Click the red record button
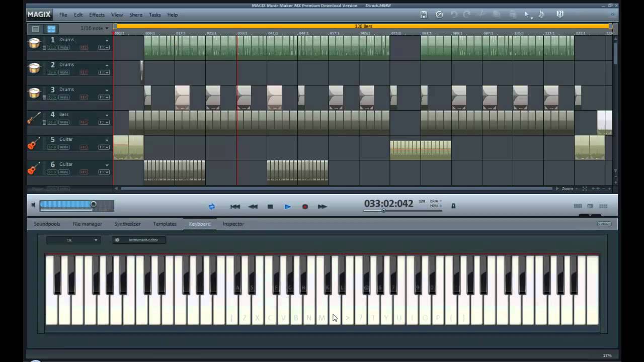The image size is (644, 362). pos(305,207)
